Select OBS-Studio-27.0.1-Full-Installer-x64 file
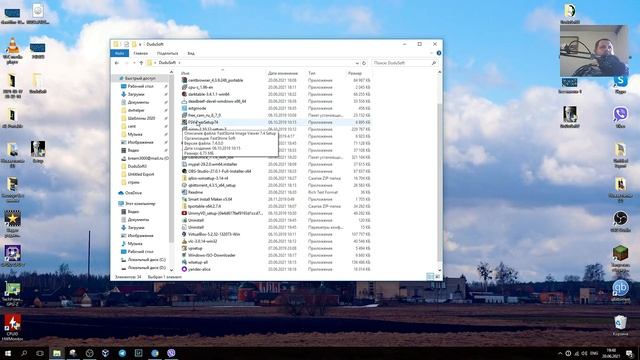This screenshot has width=640, height=360. (220, 171)
